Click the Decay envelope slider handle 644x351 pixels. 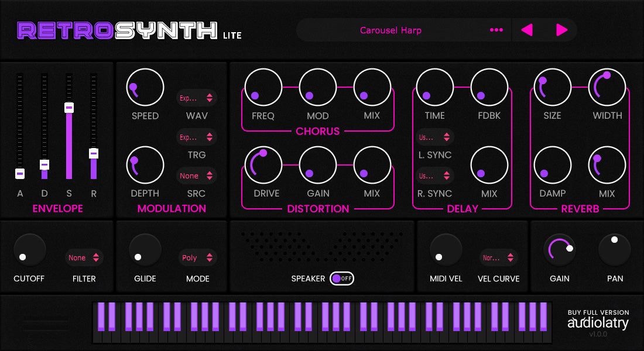(x=44, y=164)
